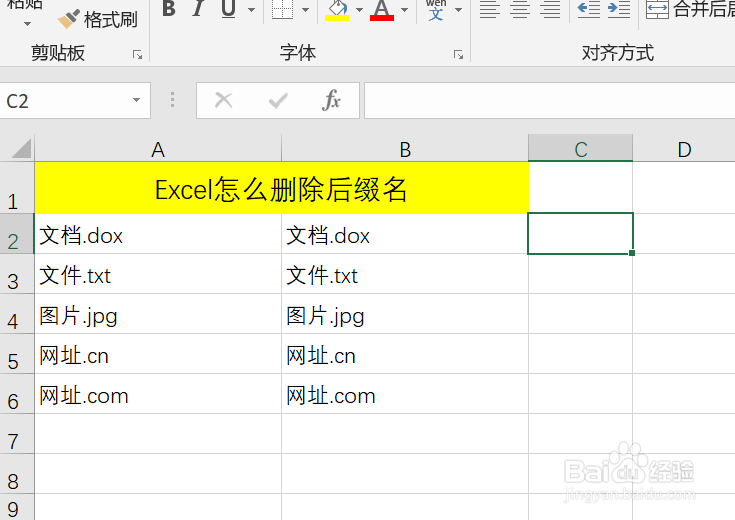Select cell B2 with 文档.dox
This screenshot has width=735, height=520.
point(405,234)
